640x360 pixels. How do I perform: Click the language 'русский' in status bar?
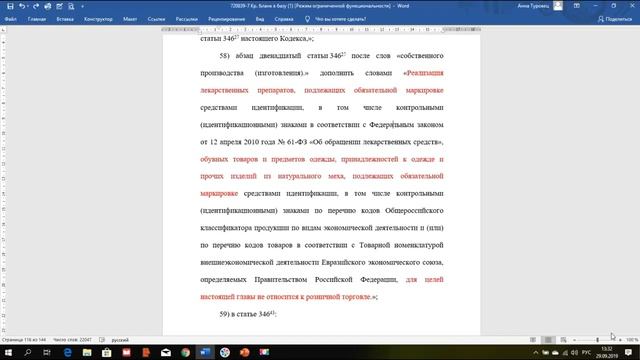pyautogui.click(x=120, y=340)
